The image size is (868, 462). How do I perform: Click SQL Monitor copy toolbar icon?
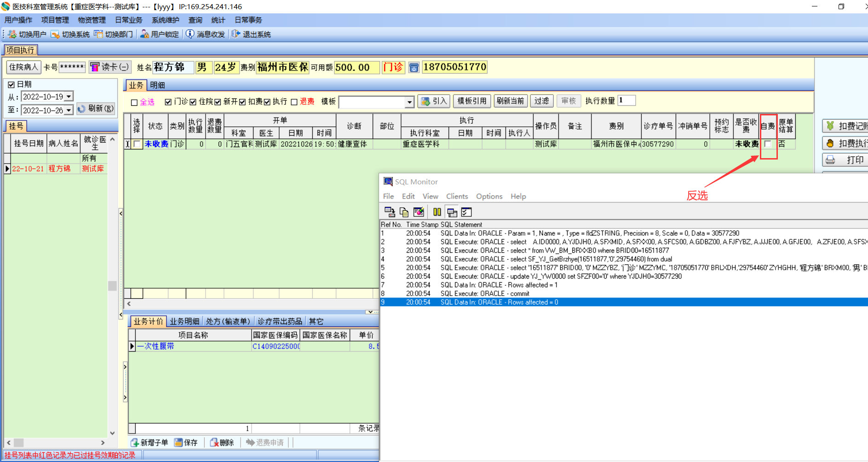click(404, 212)
